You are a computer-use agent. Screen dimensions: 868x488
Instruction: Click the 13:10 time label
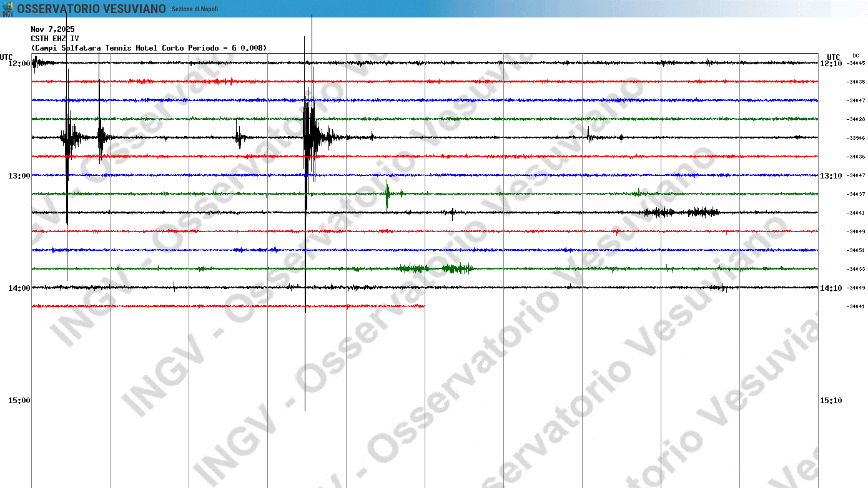pos(831,176)
